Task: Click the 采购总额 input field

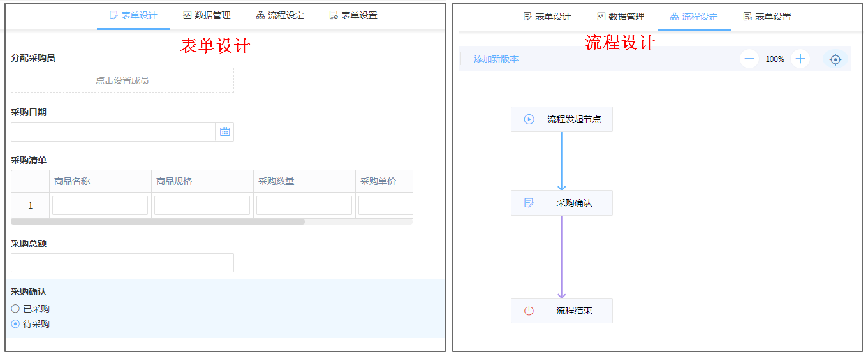Action: [122, 263]
